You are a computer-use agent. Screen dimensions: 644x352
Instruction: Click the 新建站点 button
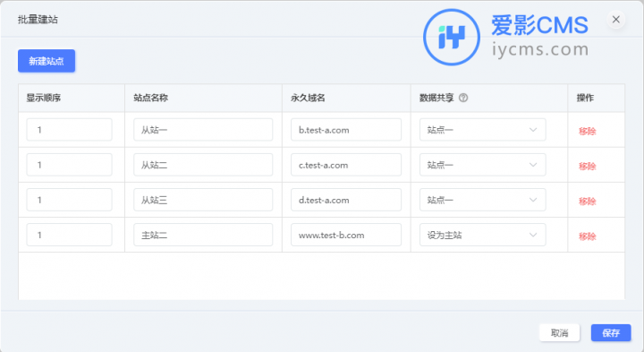coord(47,61)
